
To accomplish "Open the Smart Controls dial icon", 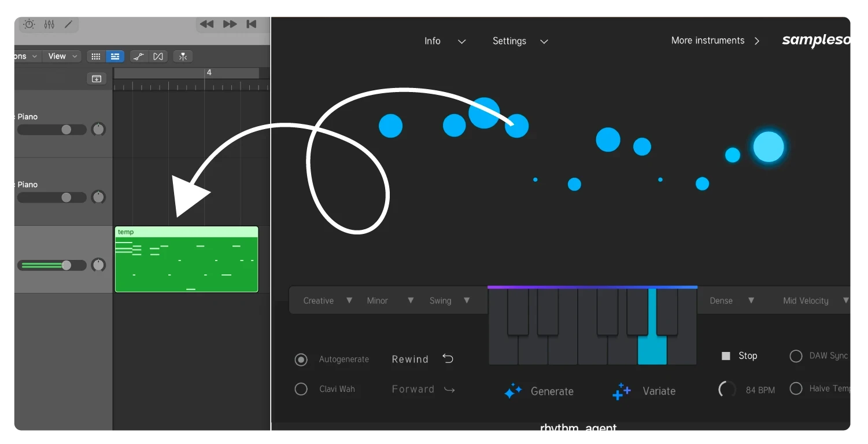I will (x=29, y=24).
